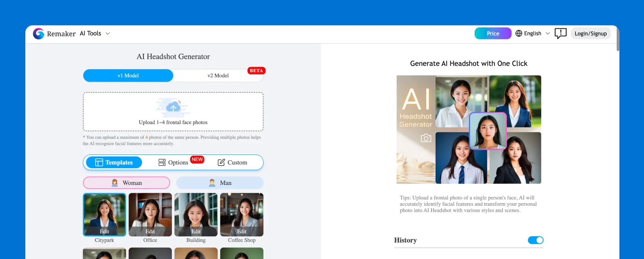Click the History section label
This screenshot has height=259, width=644.
click(405, 240)
